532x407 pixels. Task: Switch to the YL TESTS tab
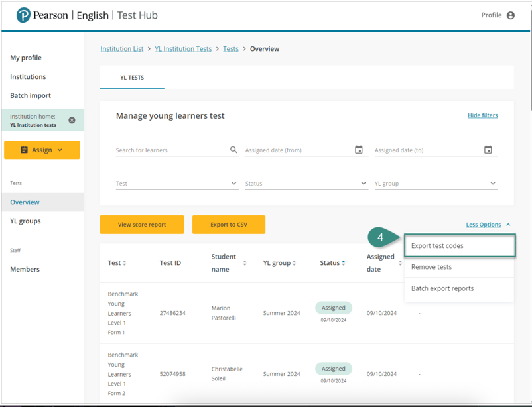(x=132, y=78)
